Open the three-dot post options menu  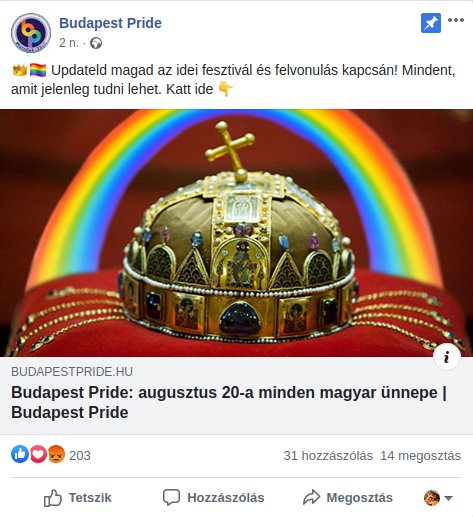[x=456, y=20]
